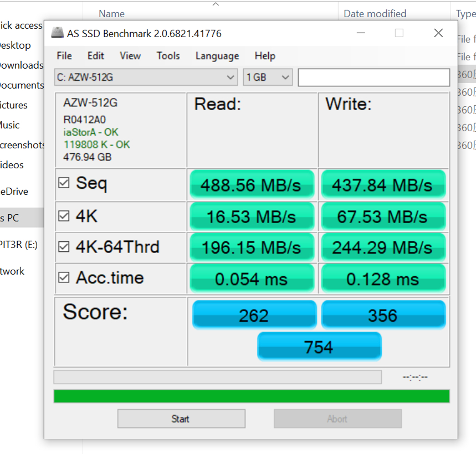Toggle the 4K-64Thrd test checkbox
476x454 pixels.
pyautogui.click(x=64, y=247)
